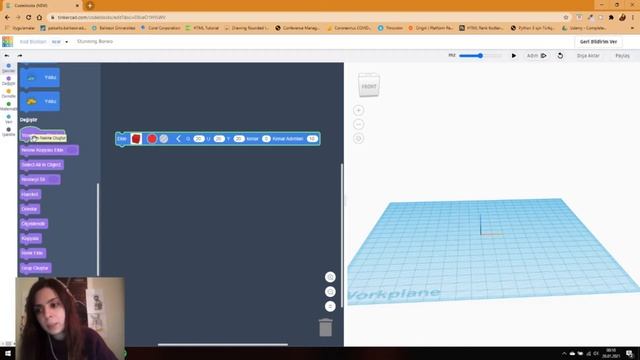The image size is (640, 360).
Task: Click the vertical scrollbar of block palette
Action: 98,229
